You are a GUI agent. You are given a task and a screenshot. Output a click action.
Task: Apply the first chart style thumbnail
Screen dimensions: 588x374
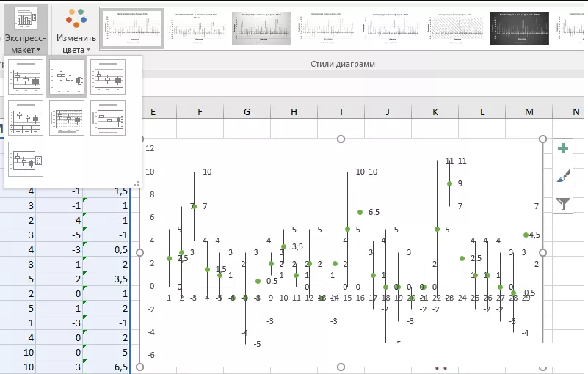coord(132,29)
